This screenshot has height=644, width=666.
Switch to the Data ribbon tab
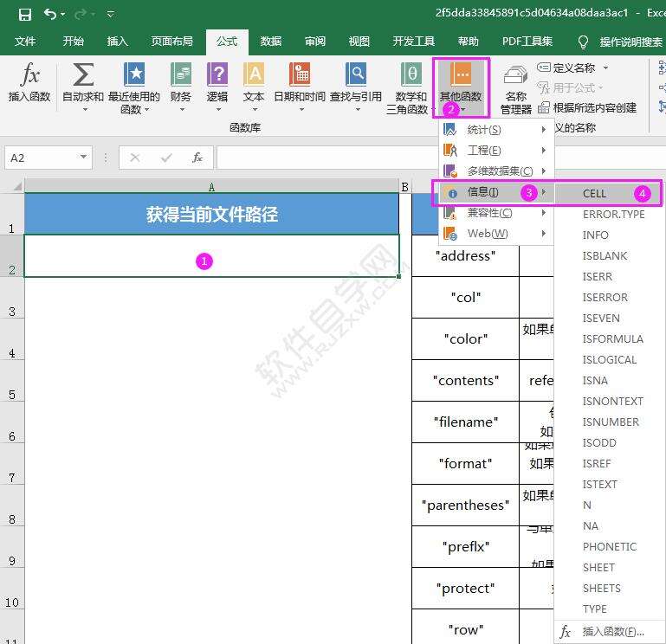271,41
